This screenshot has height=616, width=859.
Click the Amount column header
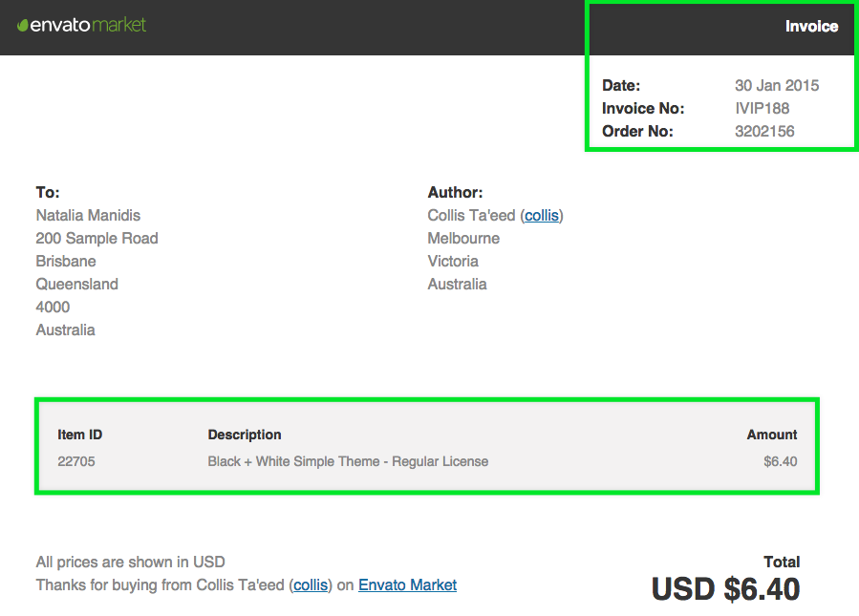(772, 435)
